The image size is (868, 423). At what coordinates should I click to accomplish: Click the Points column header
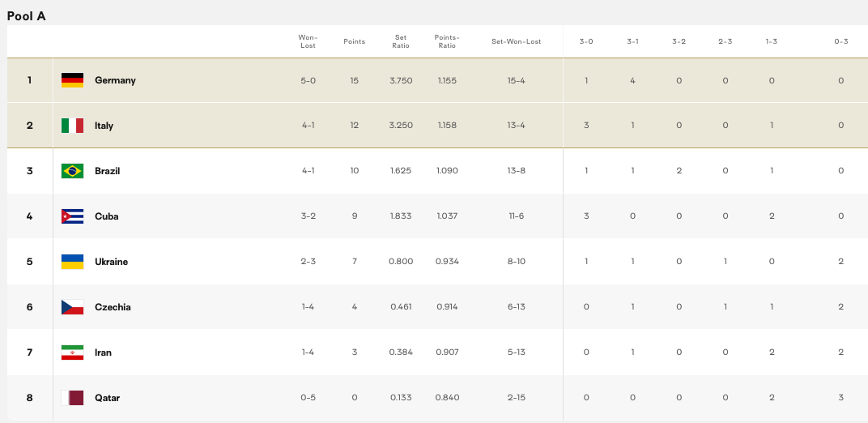[354, 41]
